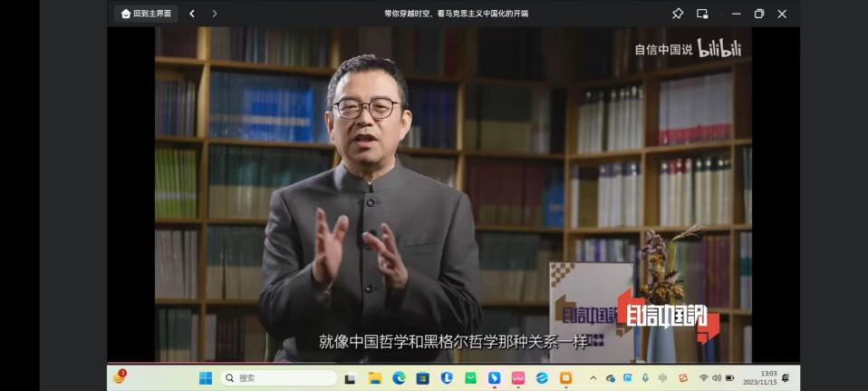Viewport: 868px width, 391px height.
Task: Click the volume speaker icon
Action: 717,378
